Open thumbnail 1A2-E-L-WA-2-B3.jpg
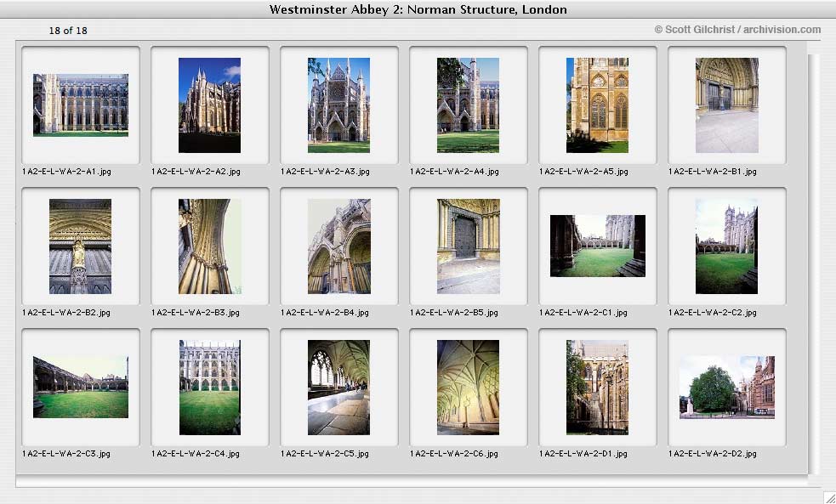The width and height of the screenshot is (836, 504). click(209, 246)
